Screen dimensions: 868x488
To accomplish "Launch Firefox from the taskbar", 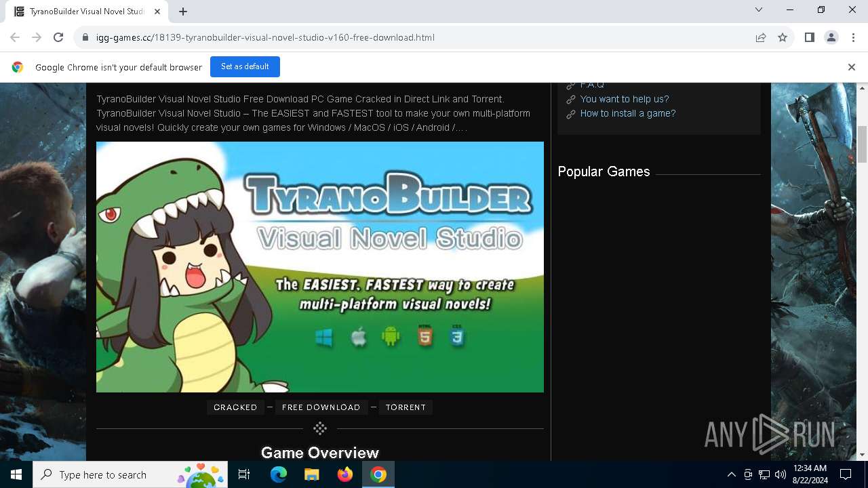I will pyautogui.click(x=345, y=474).
